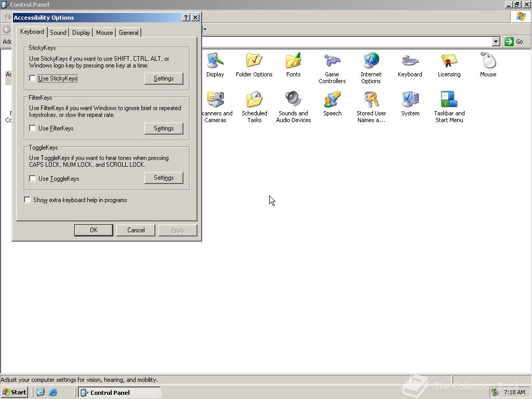The width and height of the screenshot is (532, 399).
Task: Click the green Go arrow button
Action: (509, 42)
